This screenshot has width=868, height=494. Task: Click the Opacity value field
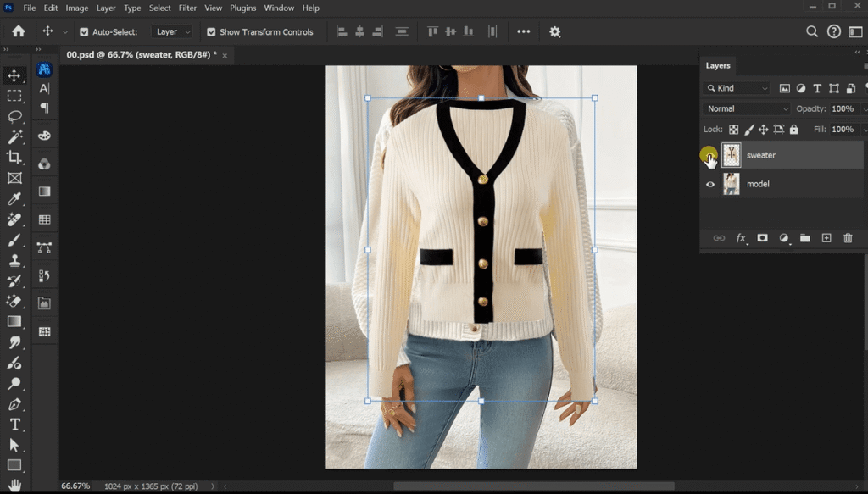842,108
